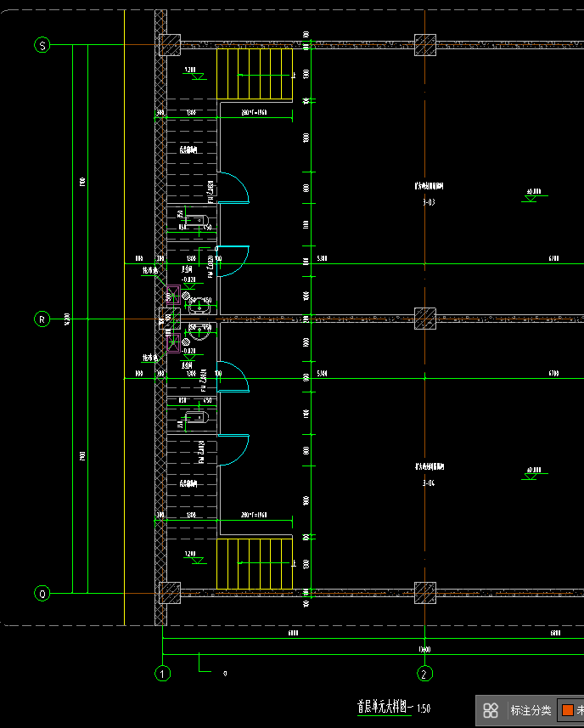Select the axis bubble labeled R
Image resolution: width=584 pixels, height=728 pixels.
[x=42, y=319]
